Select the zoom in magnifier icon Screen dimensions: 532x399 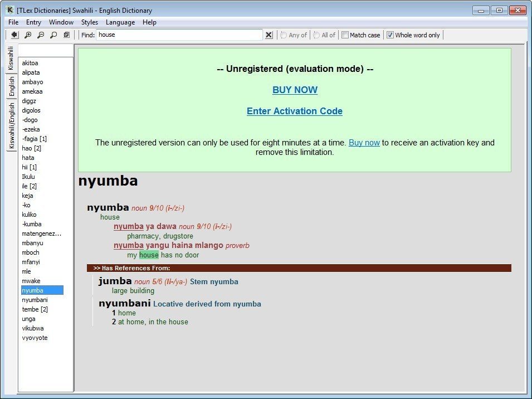click(x=27, y=35)
